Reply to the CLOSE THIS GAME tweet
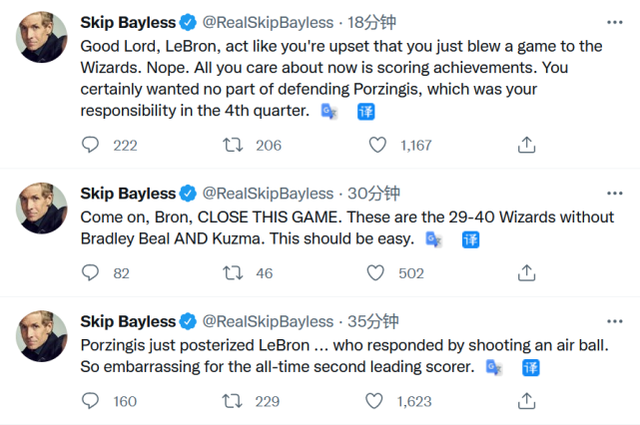Screen dimensions: 640x425 (91, 273)
